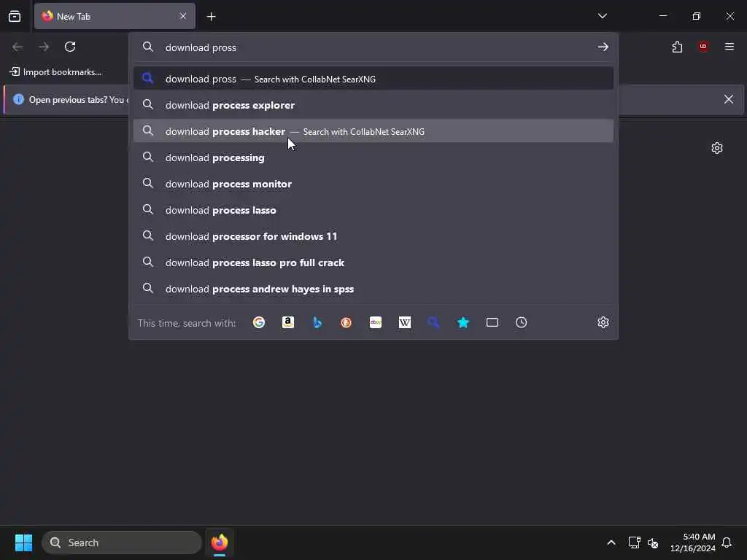Screen dimensions: 747x560
Task: Open uBlock Origin extension icon
Action: pyautogui.click(x=703, y=47)
